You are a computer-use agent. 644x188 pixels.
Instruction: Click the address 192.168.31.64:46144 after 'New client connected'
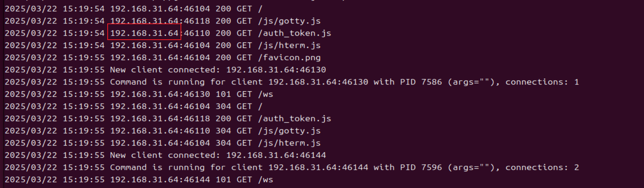[x=276, y=155]
